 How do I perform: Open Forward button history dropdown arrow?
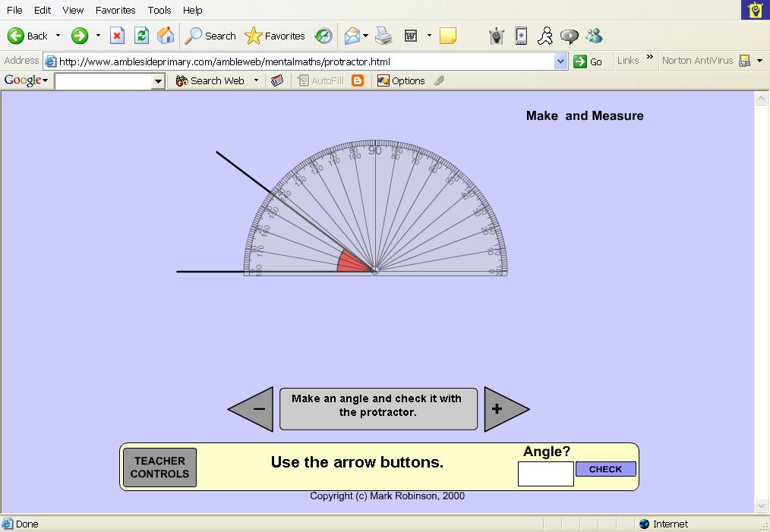(98, 36)
